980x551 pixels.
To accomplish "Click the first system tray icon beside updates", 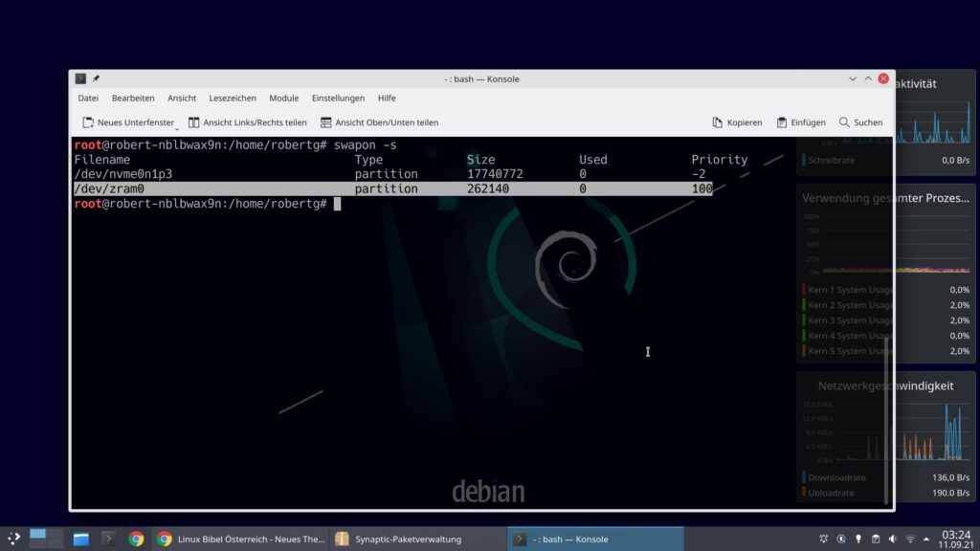I will click(x=824, y=539).
